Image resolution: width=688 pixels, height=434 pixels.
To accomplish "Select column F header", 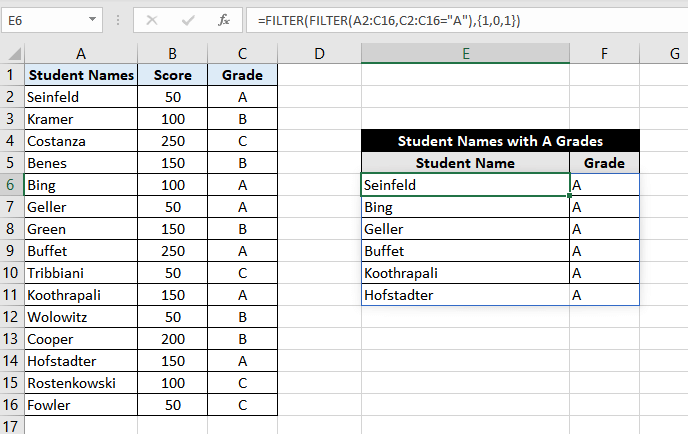I will click(x=604, y=54).
